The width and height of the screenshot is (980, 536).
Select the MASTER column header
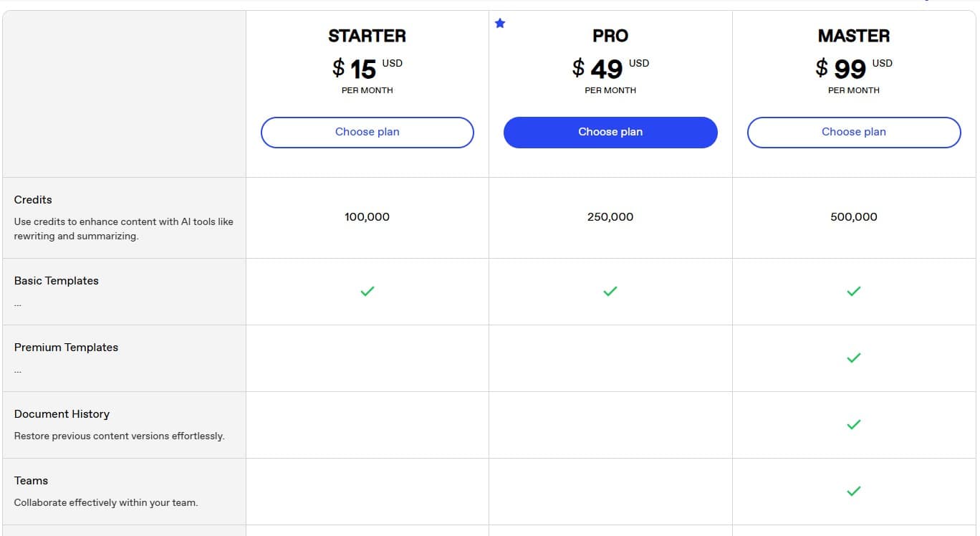pos(853,35)
